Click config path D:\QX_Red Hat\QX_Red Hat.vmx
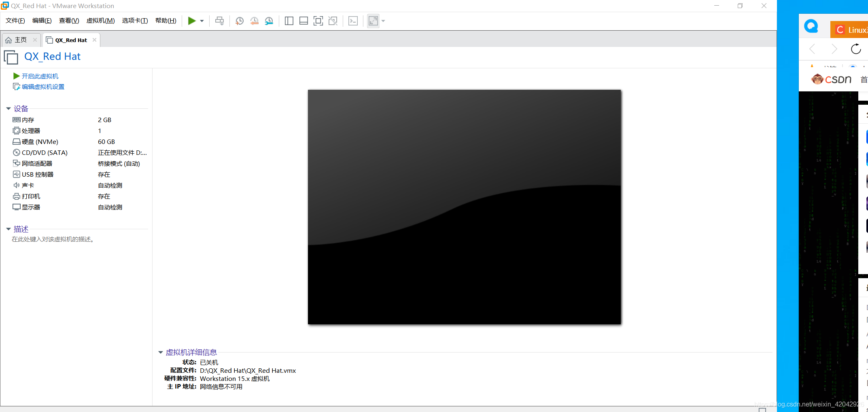The width and height of the screenshot is (868, 412). (x=248, y=370)
